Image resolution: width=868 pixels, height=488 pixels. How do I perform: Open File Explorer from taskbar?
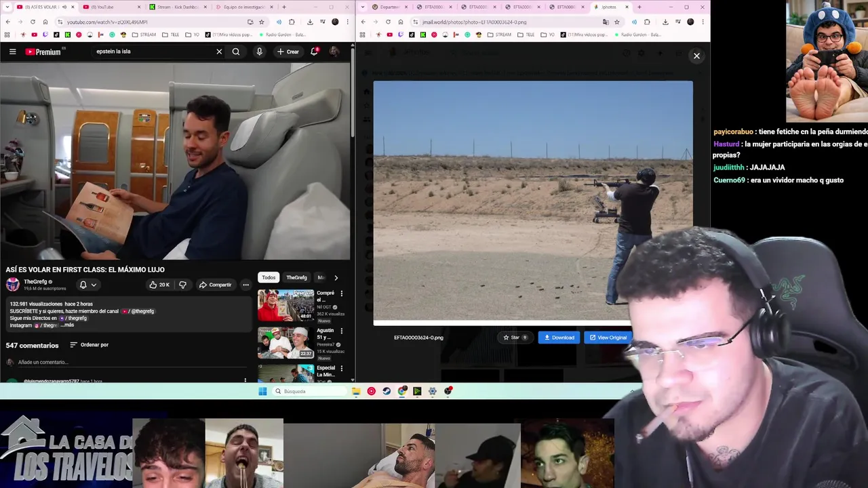tap(356, 391)
